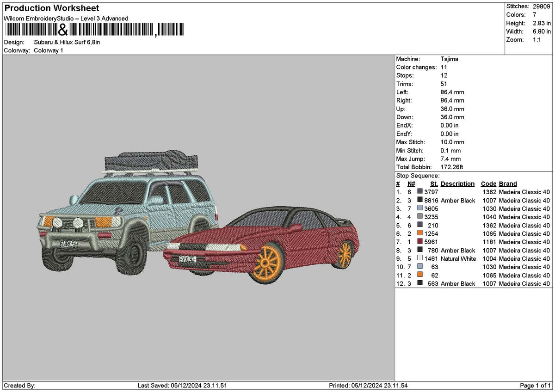Click stitch count 3797 in row 1
Image resolution: width=555 pixels, height=392 pixels.
coord(431,191)
